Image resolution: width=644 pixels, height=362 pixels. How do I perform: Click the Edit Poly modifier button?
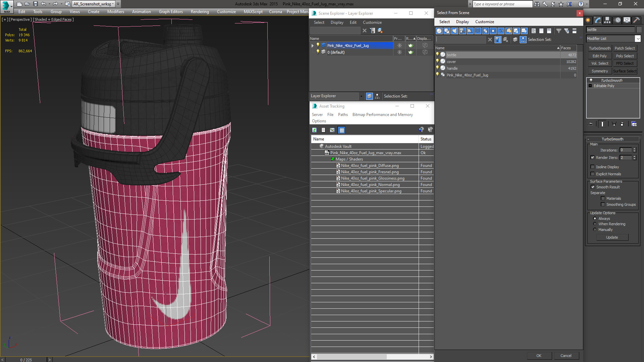[599, 56]
